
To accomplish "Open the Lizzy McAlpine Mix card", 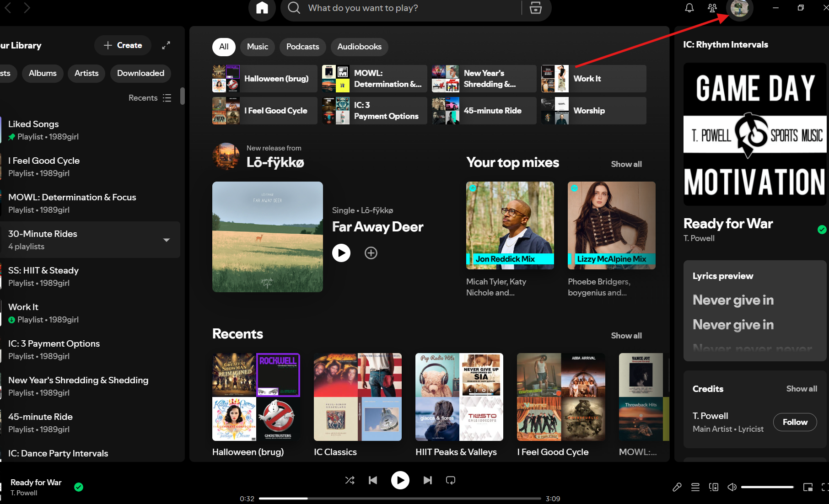I will point(612,239).
